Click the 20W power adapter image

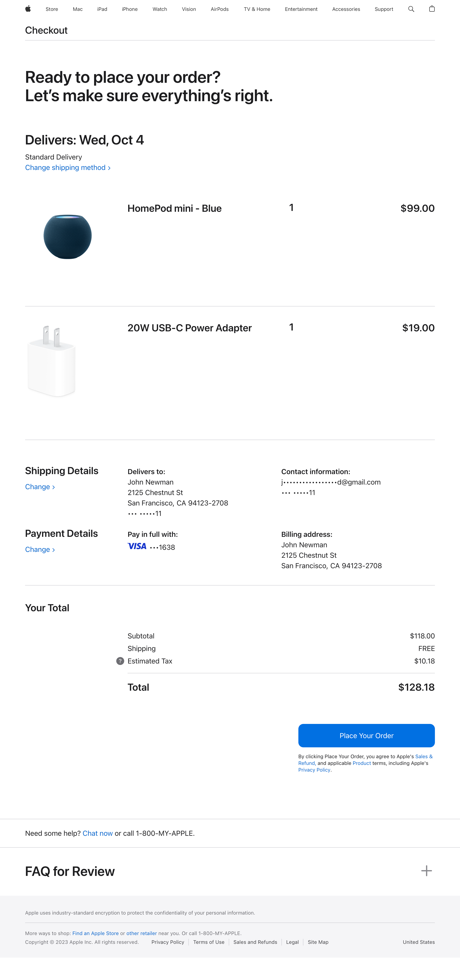[x=52, y=360]
